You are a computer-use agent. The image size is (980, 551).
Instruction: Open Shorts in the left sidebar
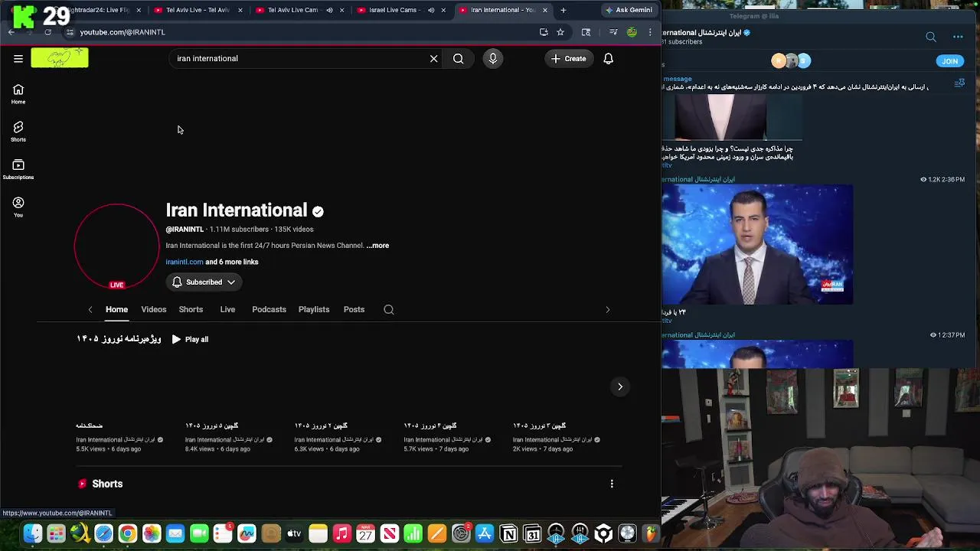[18, 132]
